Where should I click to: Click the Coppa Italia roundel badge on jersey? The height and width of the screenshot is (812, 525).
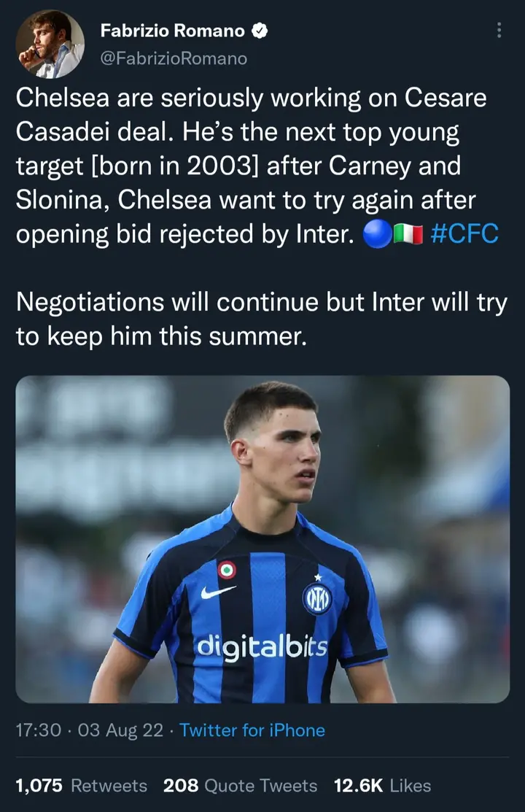click(x=226, y=571)
